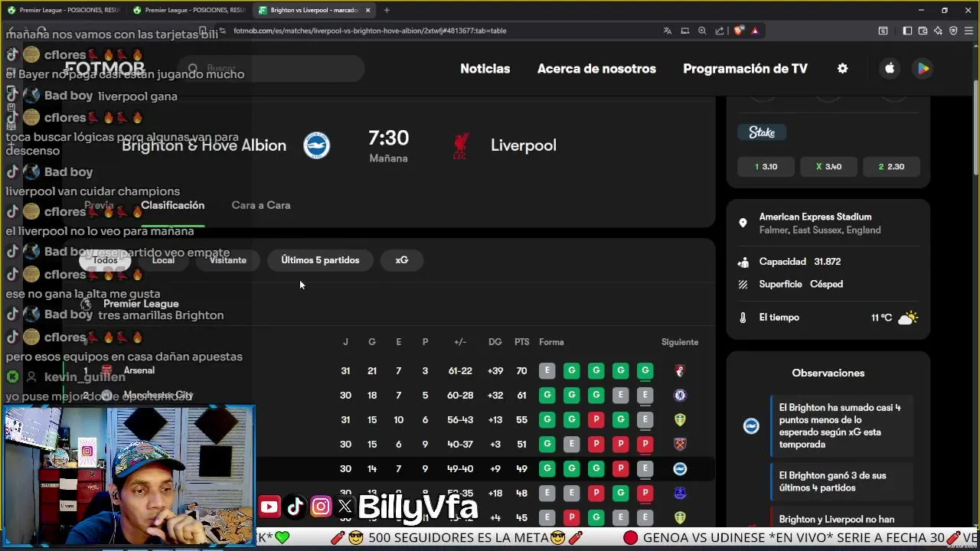Open the translate page icon in address bar

coord(668,31)
